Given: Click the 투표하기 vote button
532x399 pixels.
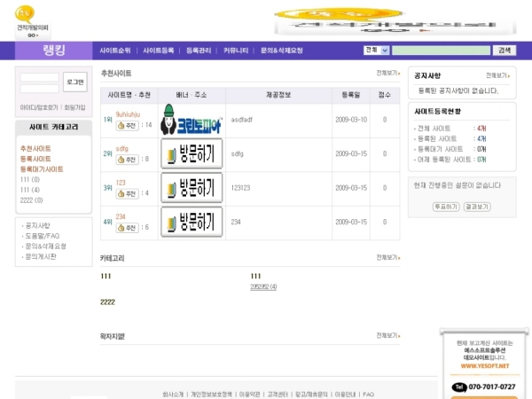Looking at the screenshot, I should [445, 207].
